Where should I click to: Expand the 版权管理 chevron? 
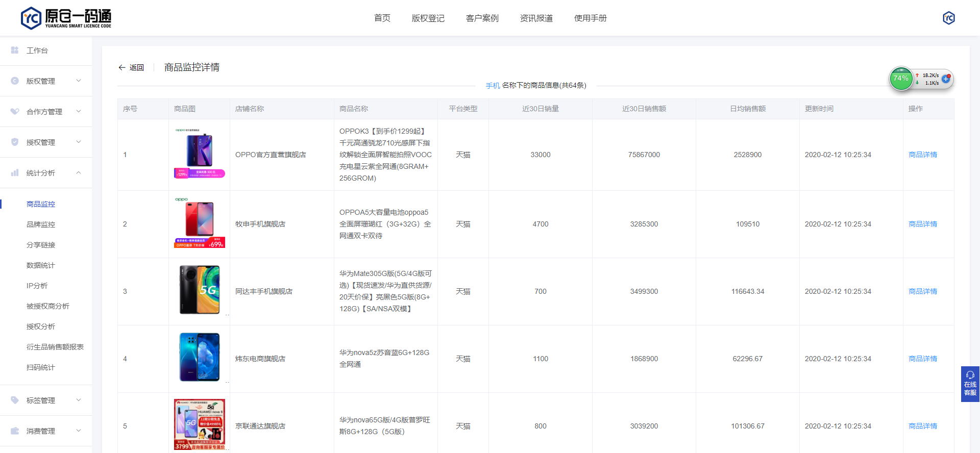click(x=79, y=81)
